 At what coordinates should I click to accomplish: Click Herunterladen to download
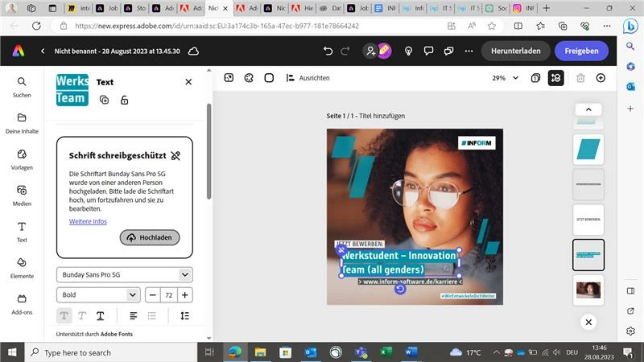click(515, 51)
